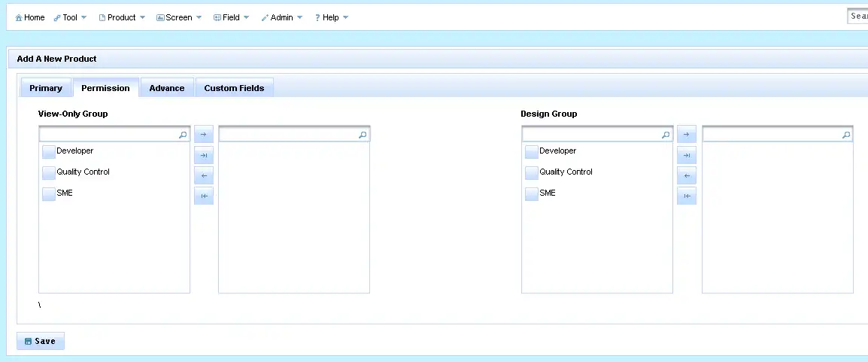868x362 pixels.
Task: Click the Help question mark icon
Action: click(317, 18)
